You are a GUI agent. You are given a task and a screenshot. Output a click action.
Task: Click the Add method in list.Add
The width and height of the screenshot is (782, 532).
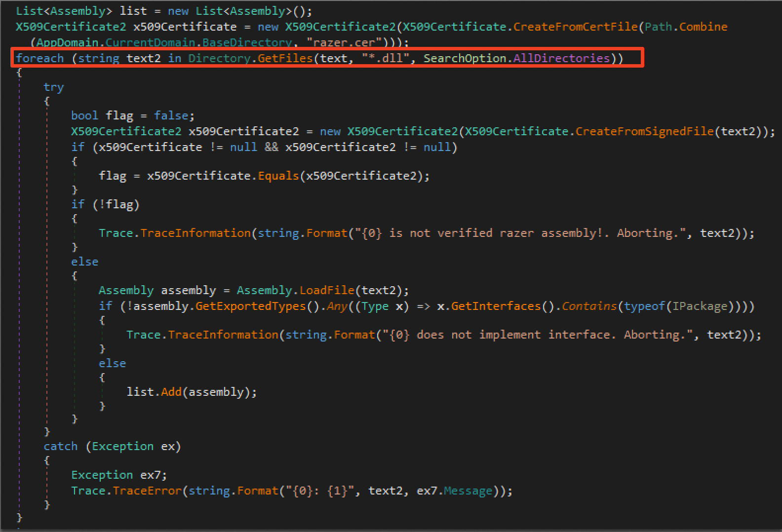click(171, 392)
